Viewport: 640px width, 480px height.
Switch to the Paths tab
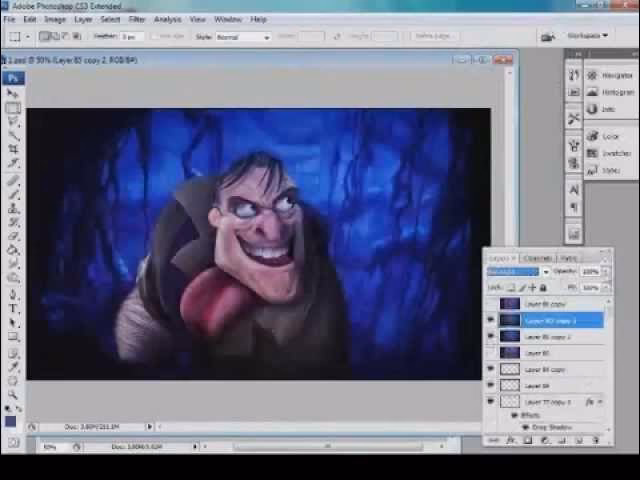pyautogui.click(x=569, y=258)
